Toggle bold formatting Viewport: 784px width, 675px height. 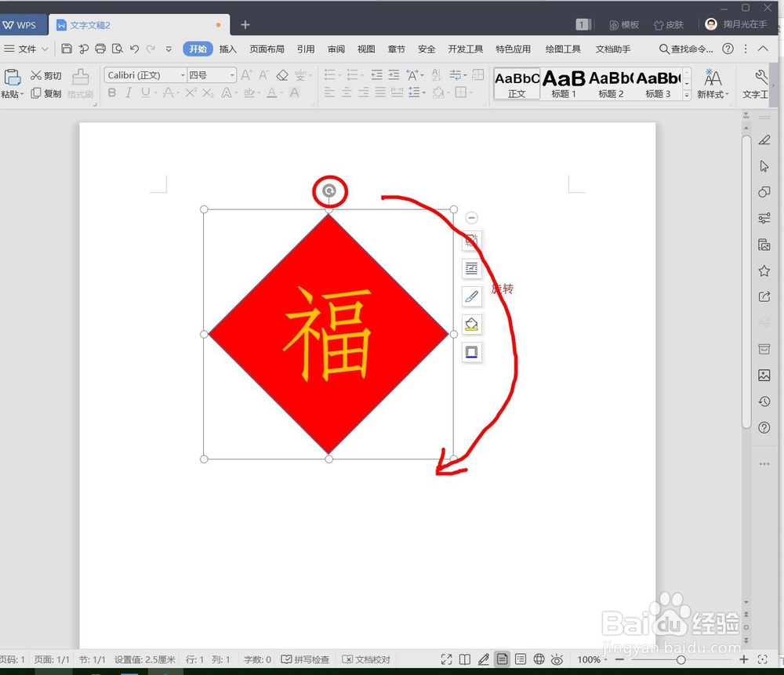111,93
